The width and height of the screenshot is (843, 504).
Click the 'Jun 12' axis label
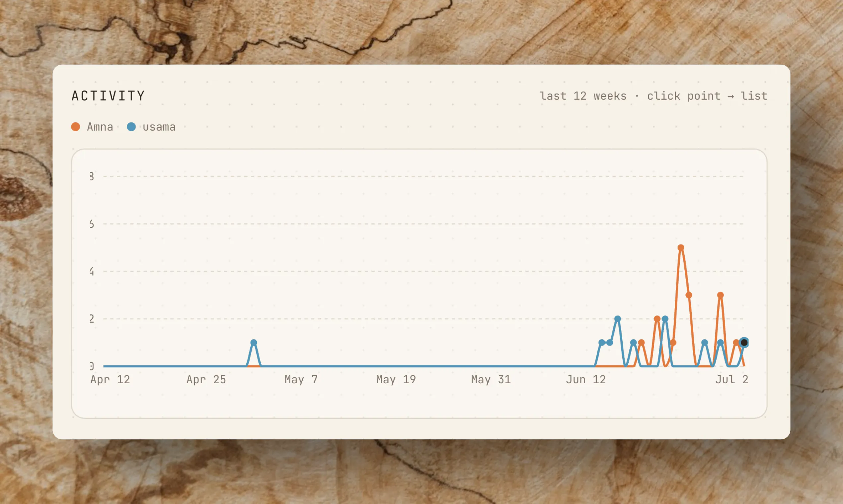click(586, 379)
